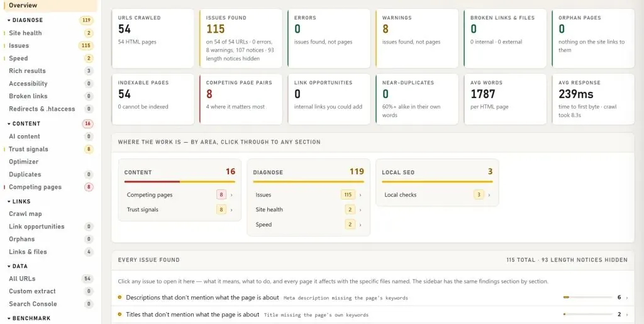
Task: Open the Issues Found stat card
Action: click(x=241, y=38)
